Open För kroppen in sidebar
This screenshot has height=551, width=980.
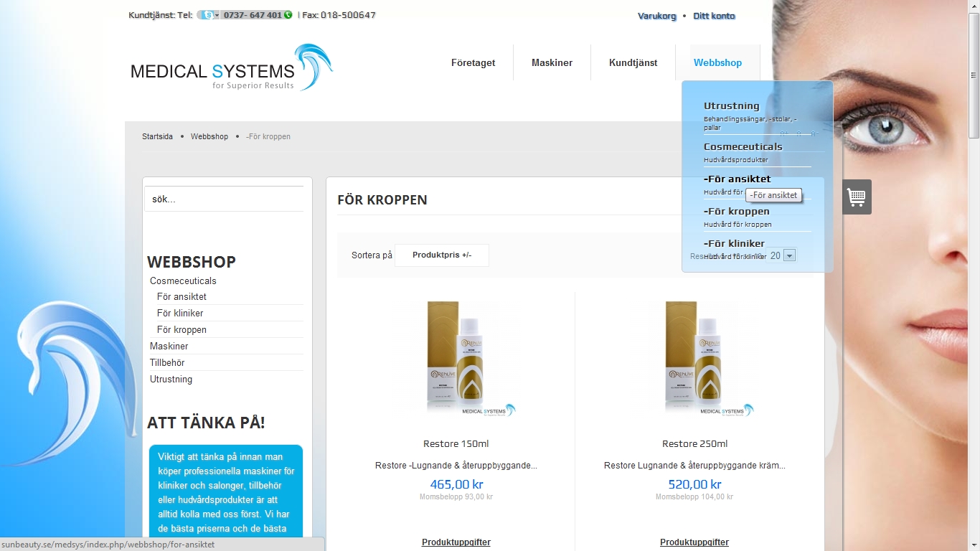coord(182,329)
